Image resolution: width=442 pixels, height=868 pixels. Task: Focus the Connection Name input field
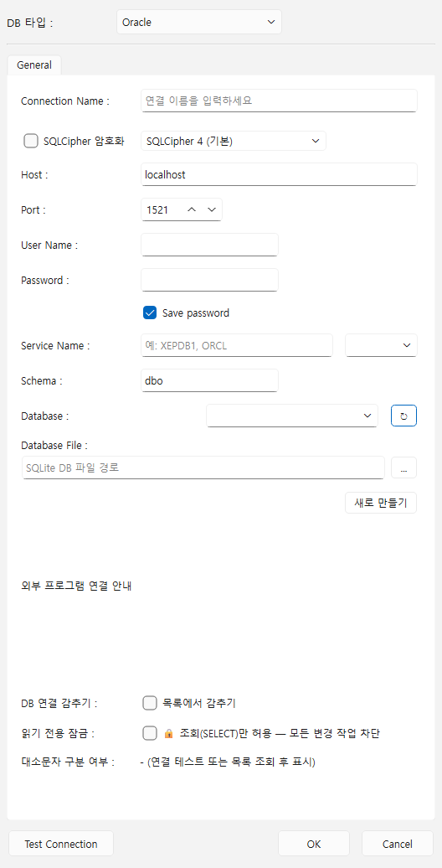[280, 101]
